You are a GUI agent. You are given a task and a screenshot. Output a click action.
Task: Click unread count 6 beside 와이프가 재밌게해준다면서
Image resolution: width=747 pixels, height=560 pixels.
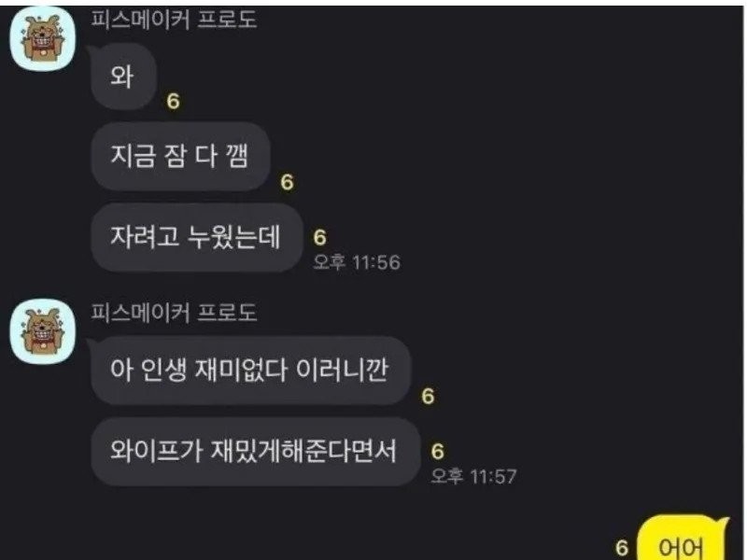(x=437, y=452)
